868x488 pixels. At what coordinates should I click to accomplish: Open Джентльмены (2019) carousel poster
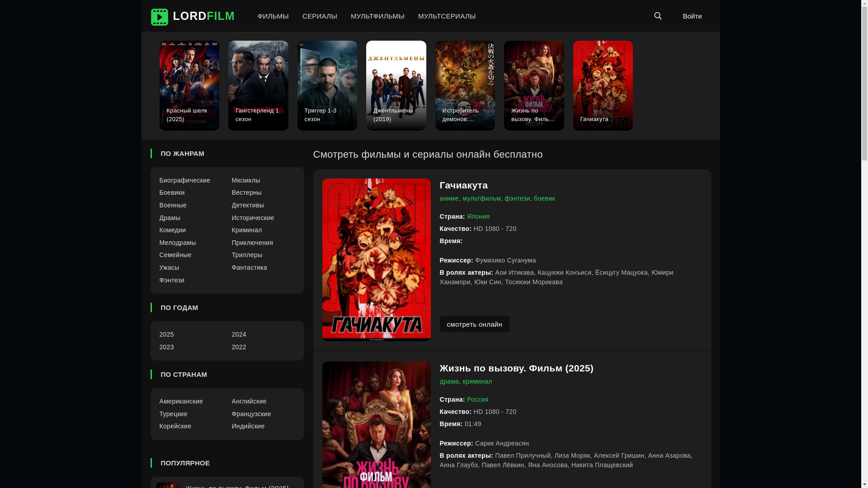[x=396, y=85]
